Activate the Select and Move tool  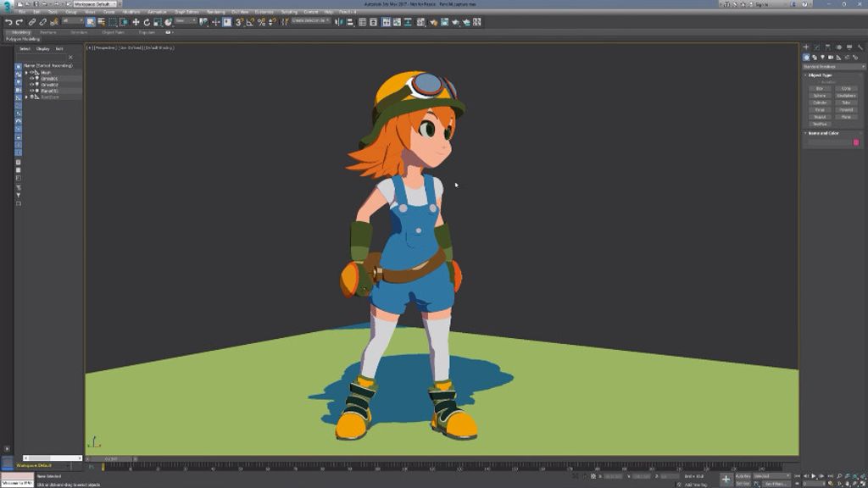[x=136, y=22]
